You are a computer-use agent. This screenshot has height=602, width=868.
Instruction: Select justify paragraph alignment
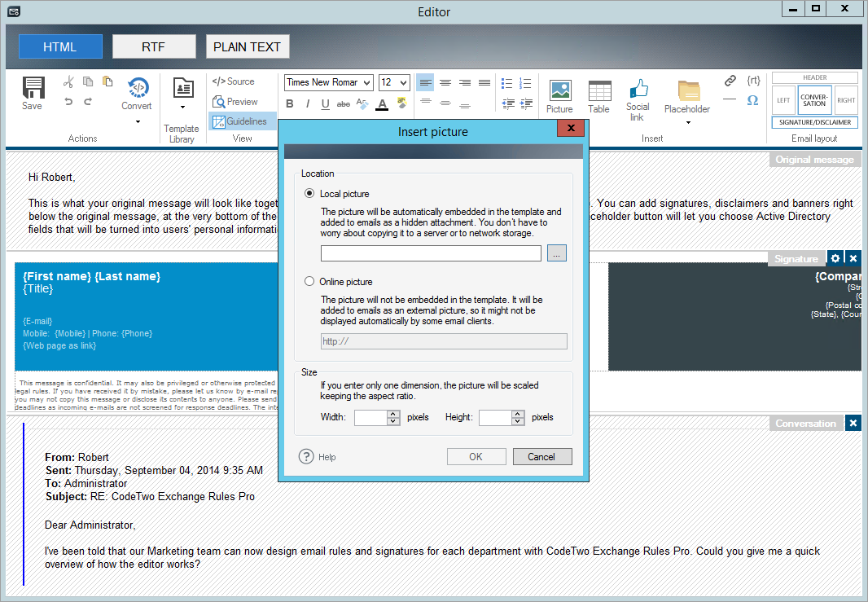(484, 82)
